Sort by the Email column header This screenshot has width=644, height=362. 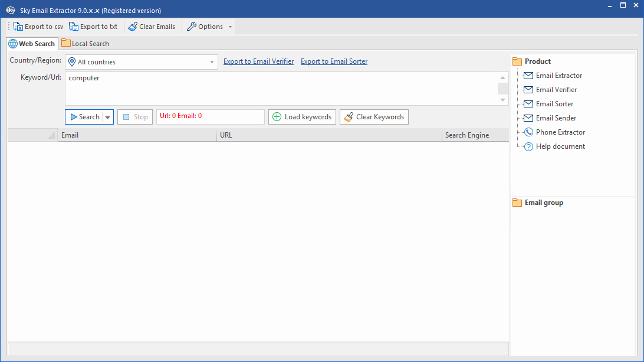tap(137, 135)
